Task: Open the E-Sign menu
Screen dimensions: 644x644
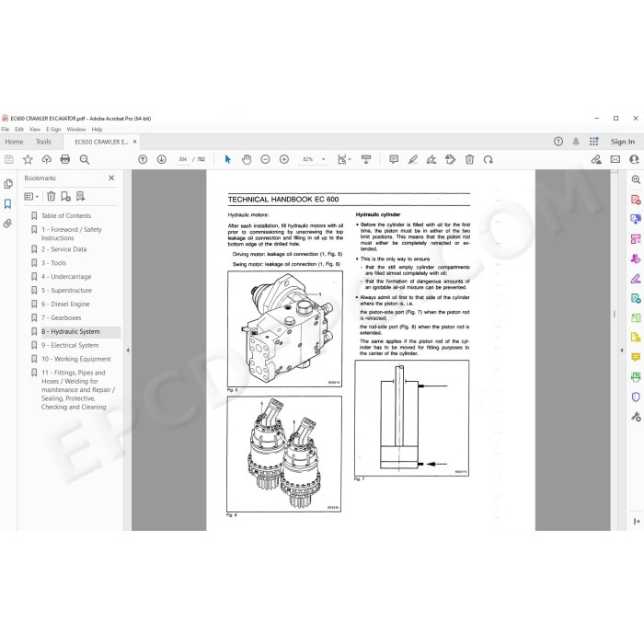Action: (53, 130)
